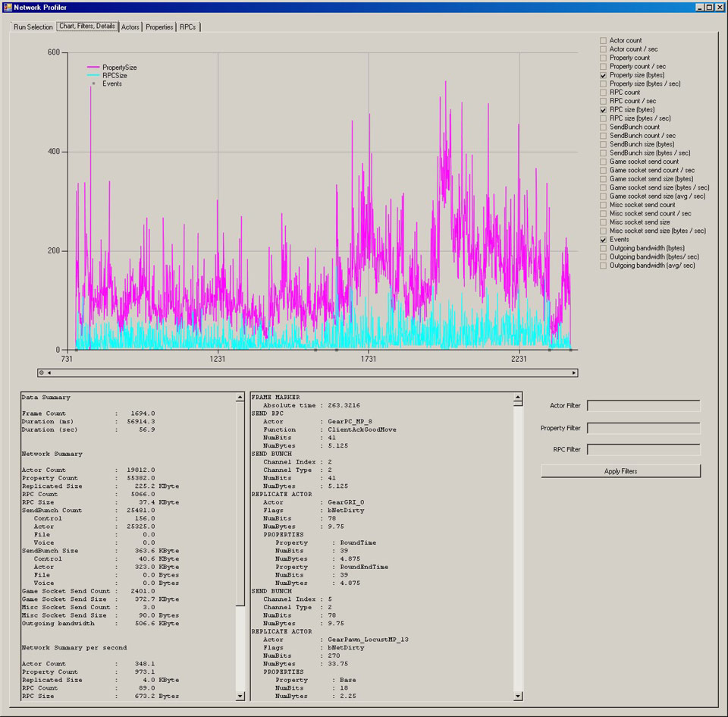
Task: Uncheck Property size (bytes) series
Action: tap(604, 76)
